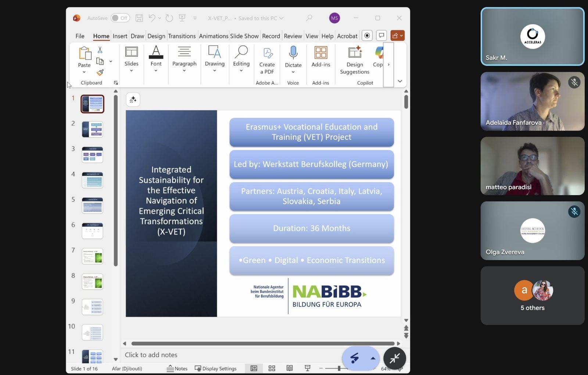The image size is (588, 375).
Task: Switch to Slide Sorter view icon
Action: (x=272, y=368)
